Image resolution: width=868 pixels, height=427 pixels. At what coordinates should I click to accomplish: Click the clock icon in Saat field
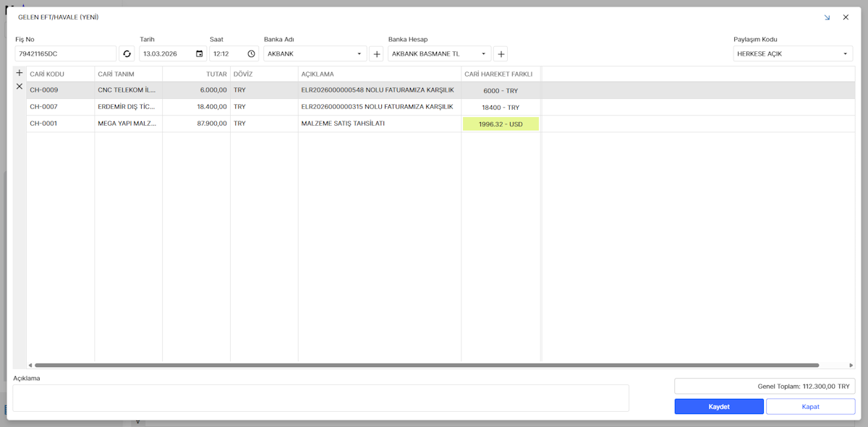coord(251,53)
